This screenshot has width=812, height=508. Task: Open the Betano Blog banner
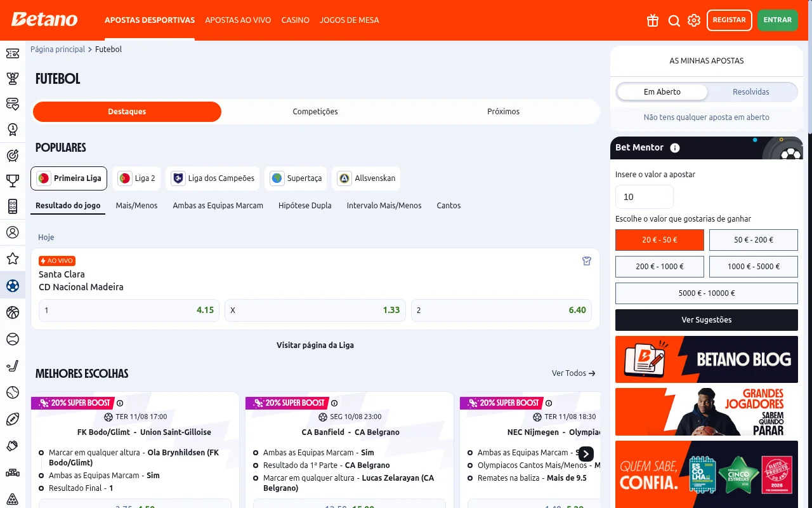pos(707,359)
